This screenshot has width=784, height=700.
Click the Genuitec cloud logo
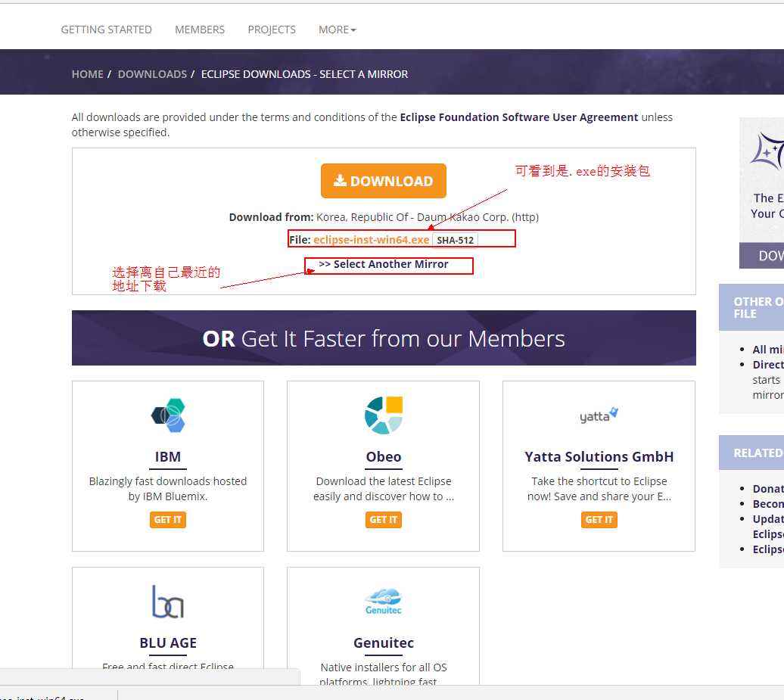pyautogui.click(x=384, y=602)
